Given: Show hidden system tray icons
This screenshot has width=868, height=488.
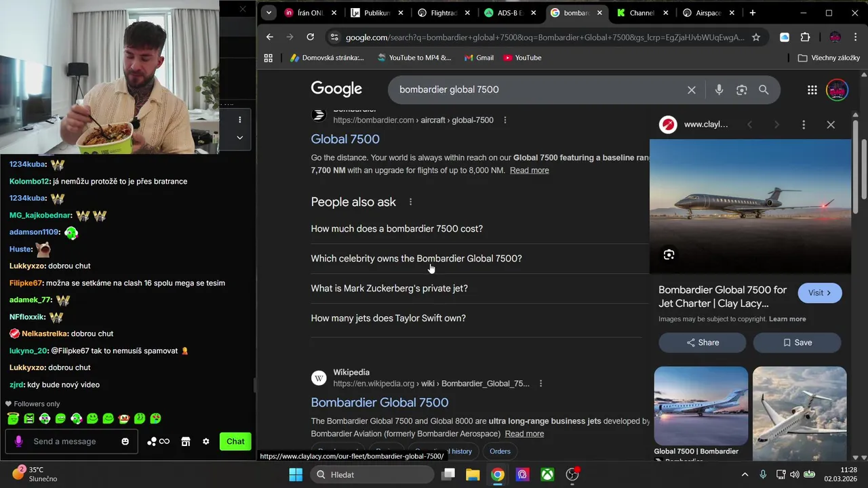Looking at the screenshot, I should coord(745,474).
